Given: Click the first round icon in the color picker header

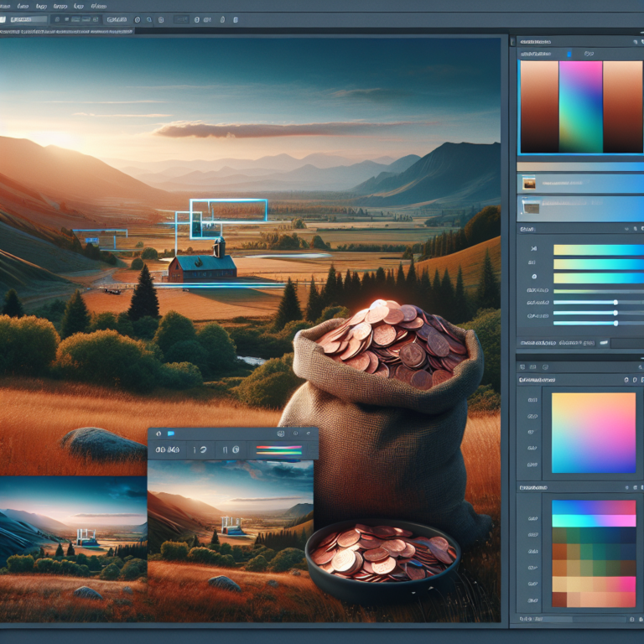Looking at the screenshot, I should pos(626,380).
